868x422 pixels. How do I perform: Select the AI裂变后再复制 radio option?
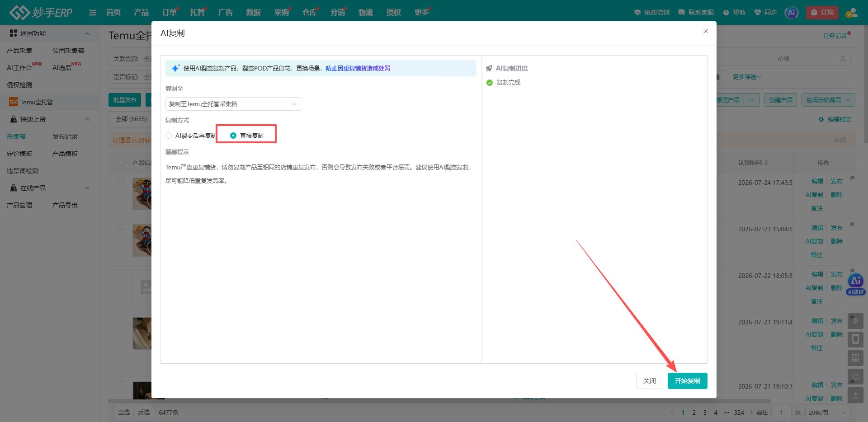pos(169,136)
